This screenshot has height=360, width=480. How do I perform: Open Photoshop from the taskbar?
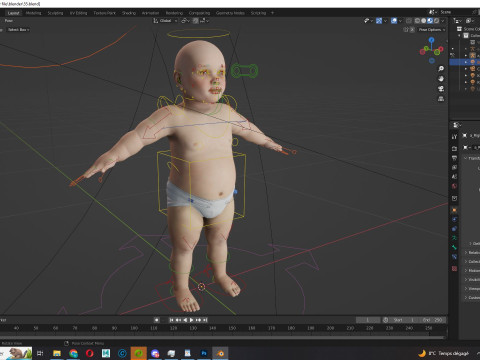[x=204, y=353]
